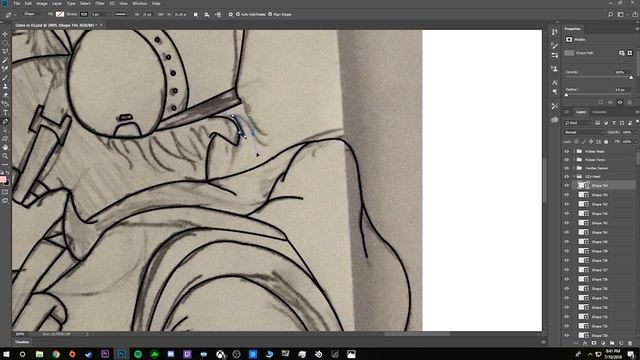This screenshot has height=360, width=640.
Task: Open the History collapsed panel icon
Action: 554,32
